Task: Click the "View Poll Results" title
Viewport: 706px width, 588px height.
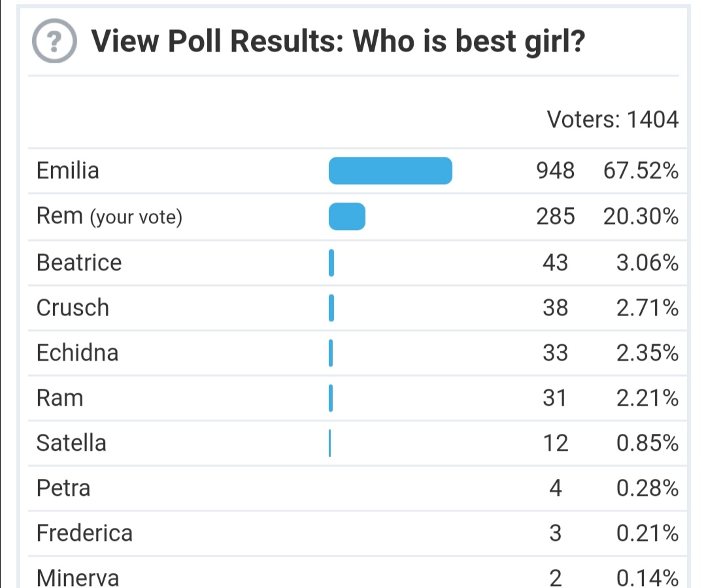Action: (338, 43)
